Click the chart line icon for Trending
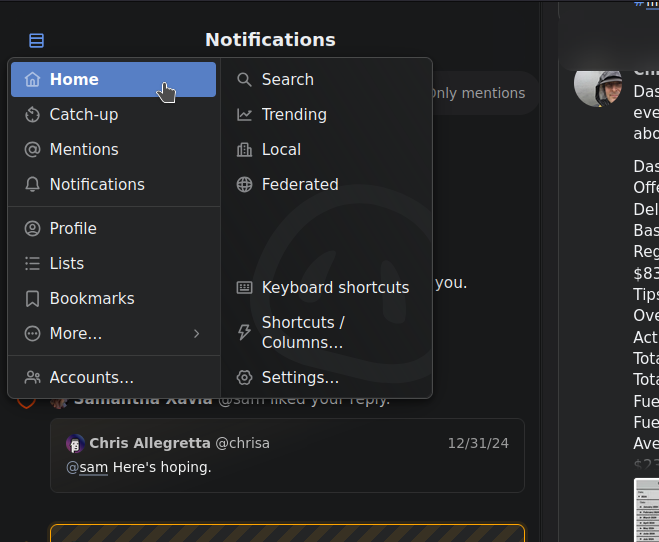Image resolution: width=659 pixels, height=542 pixels. coord(244,114)
